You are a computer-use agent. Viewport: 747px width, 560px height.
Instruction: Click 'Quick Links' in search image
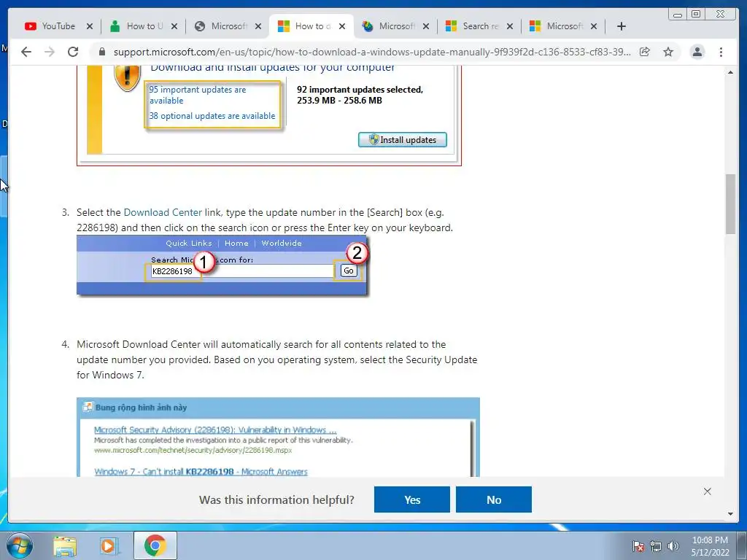(189, 243)
